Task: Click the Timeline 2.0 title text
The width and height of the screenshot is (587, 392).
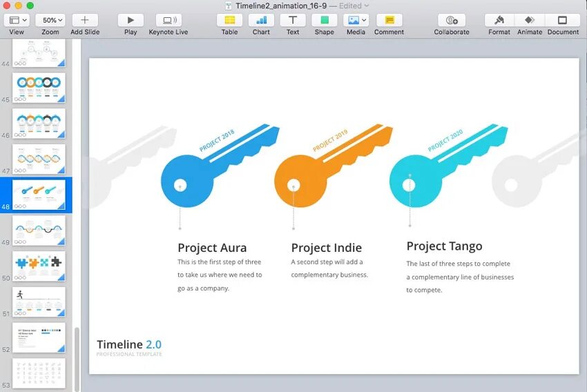Action: point(129,344)
